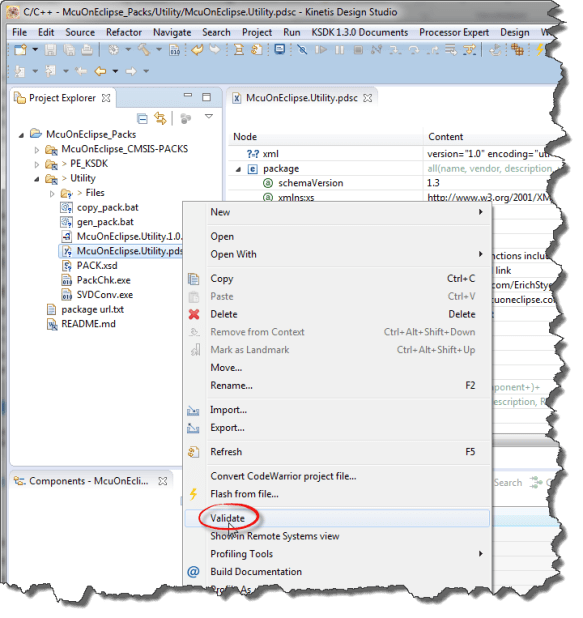Select Copy from the context menu

(337, 279)
